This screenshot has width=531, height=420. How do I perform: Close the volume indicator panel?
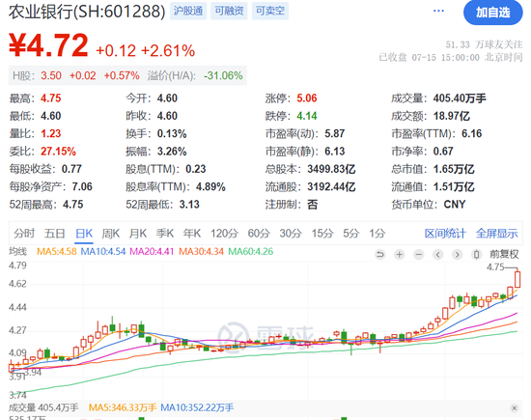tap(514, 408)
